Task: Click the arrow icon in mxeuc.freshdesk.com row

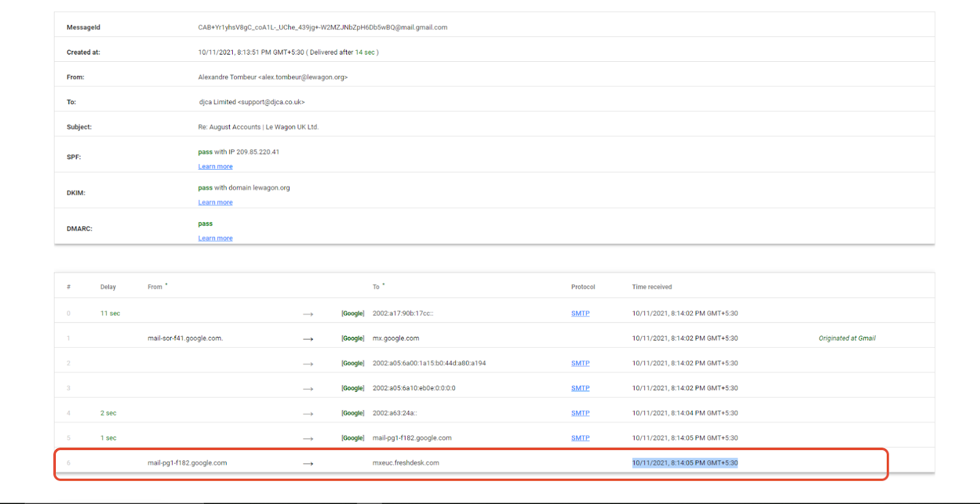Action: 308,464
